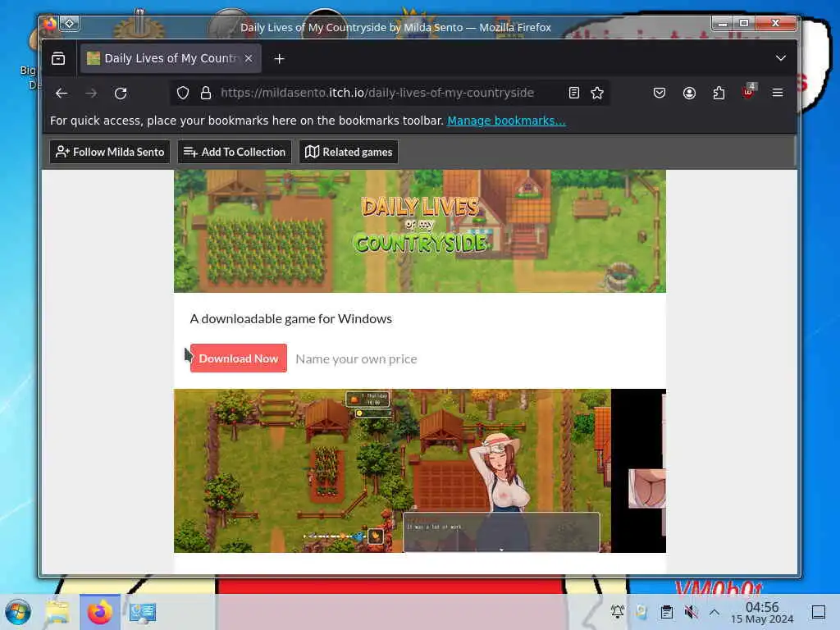Open the Save to Pocket icon
Image resolution: width=840 pixels, height=630 pixels.
click(660, 94)
